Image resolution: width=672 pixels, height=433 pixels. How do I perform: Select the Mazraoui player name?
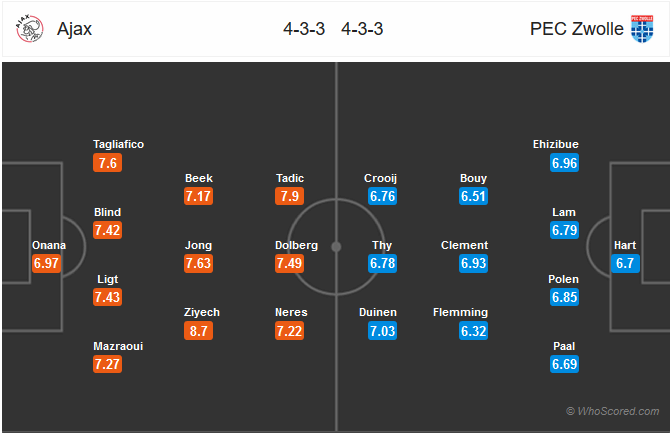[x=118, y=346]
